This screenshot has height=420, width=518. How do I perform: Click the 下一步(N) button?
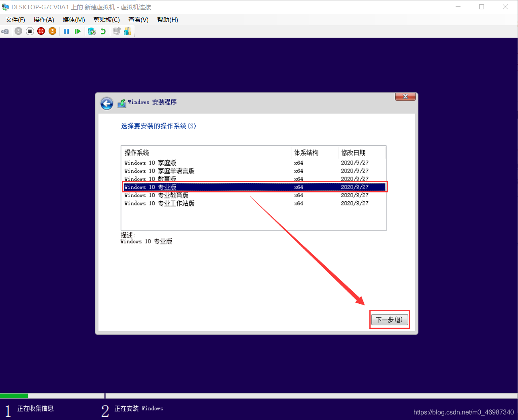(x=389, y=320)
